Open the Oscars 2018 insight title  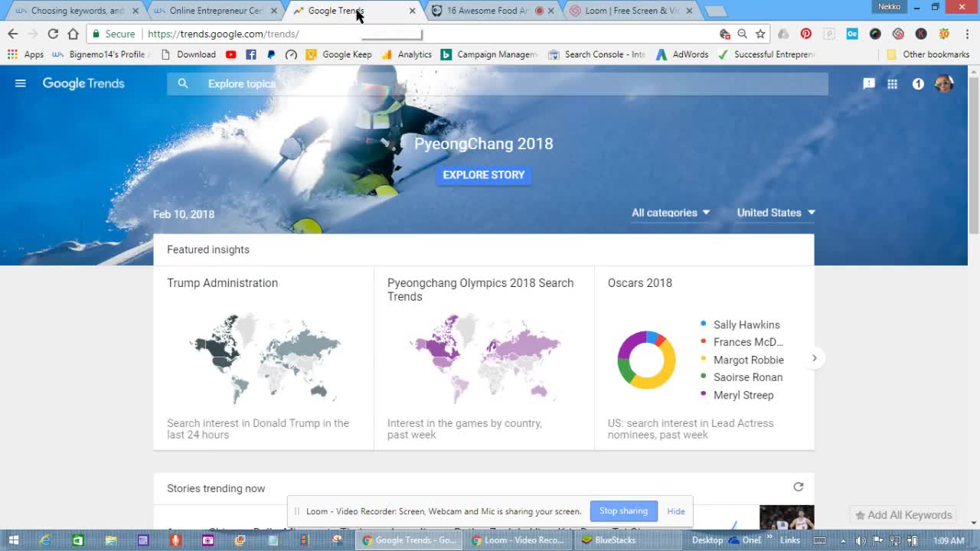coord(640,283)
